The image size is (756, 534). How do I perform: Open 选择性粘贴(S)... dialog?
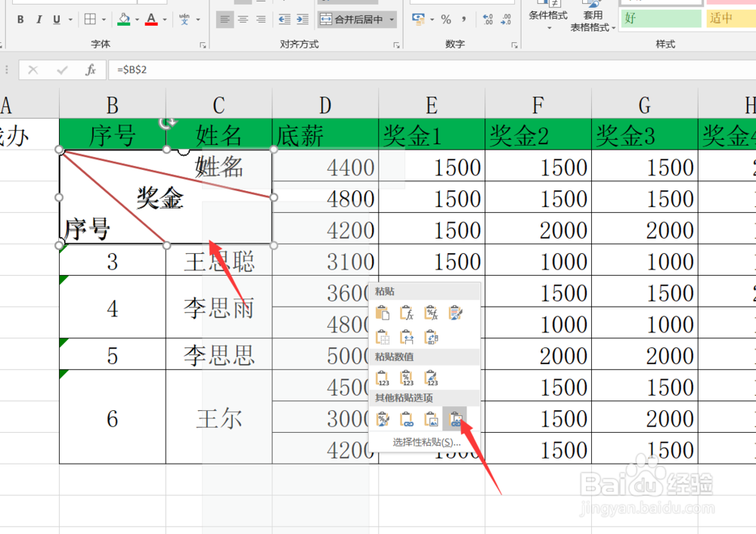click(426, 442)
